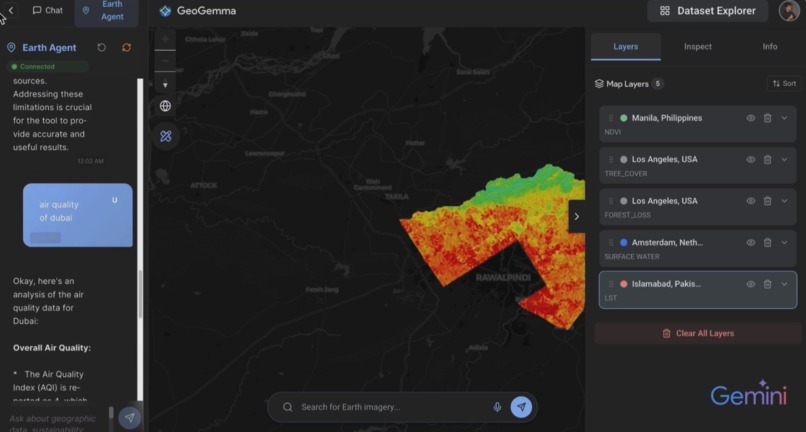Viewport: 806px width, 432px height.
Task: Click the Map Layers stack icon
Action: click(599, 84)
